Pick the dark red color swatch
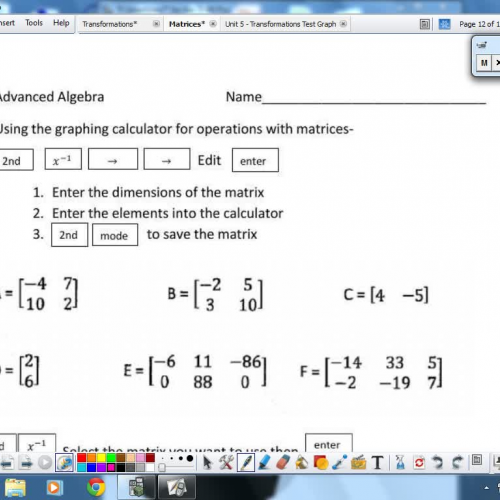This screenshot has width=500, height=500. [150, 458]
